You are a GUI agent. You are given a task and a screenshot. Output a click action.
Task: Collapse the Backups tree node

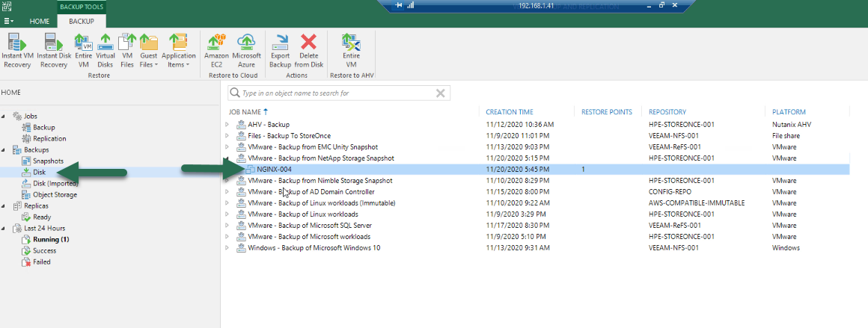coord(4,150)
